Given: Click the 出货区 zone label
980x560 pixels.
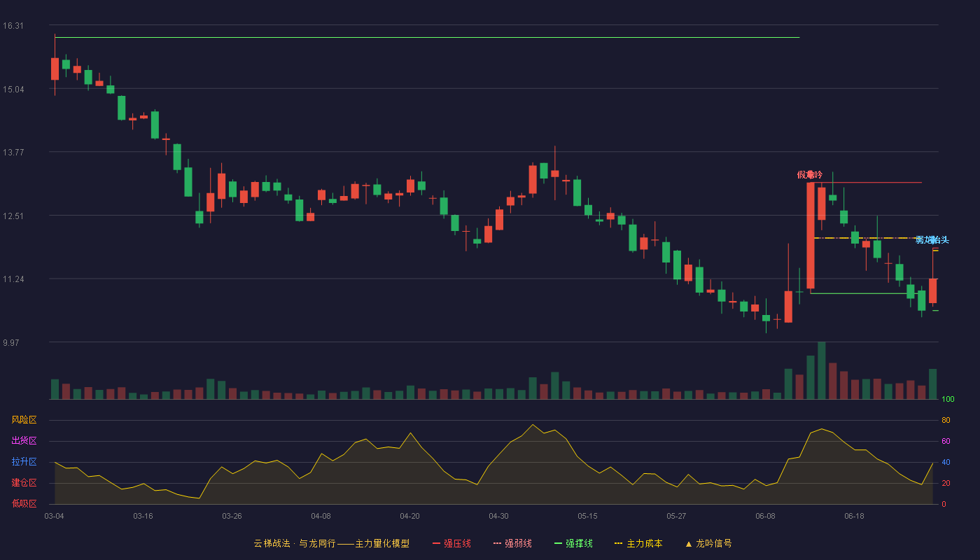Looking at the screenshot, I should (24, 441).
